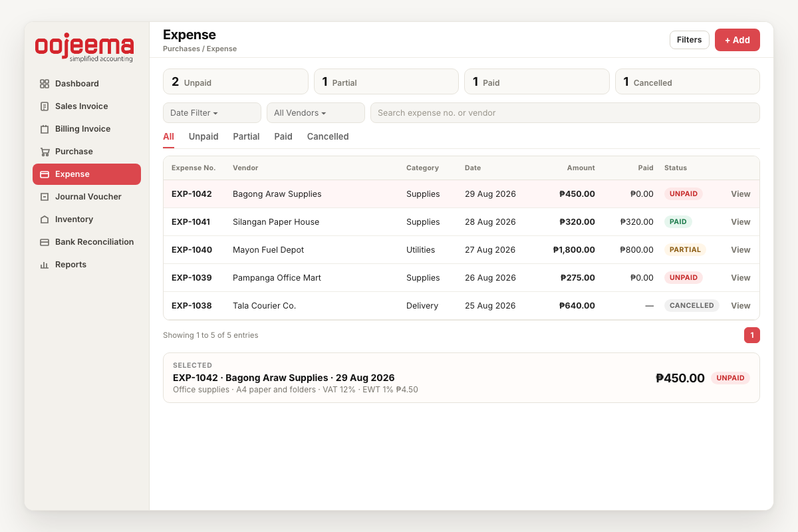Click the UNPAID badge in selected panel

click(x=730, y=378)
